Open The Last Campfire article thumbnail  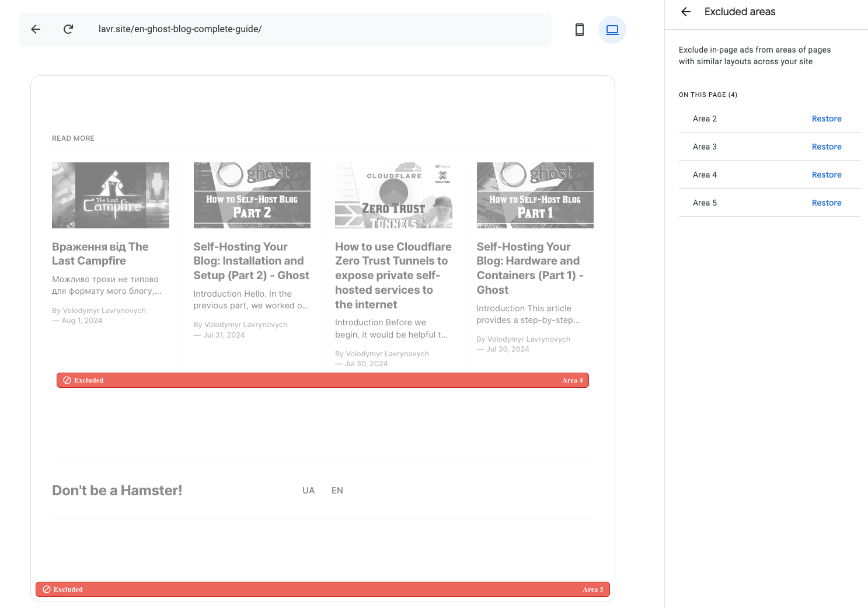pyautogui.click(x=110, y=195)
